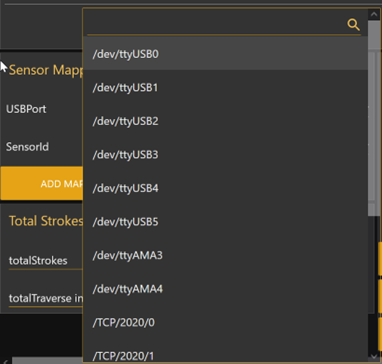Viewport: 382px width, 364px height.
Task: Select the /dev/ttyAMA4 entry
Action: 225,289
